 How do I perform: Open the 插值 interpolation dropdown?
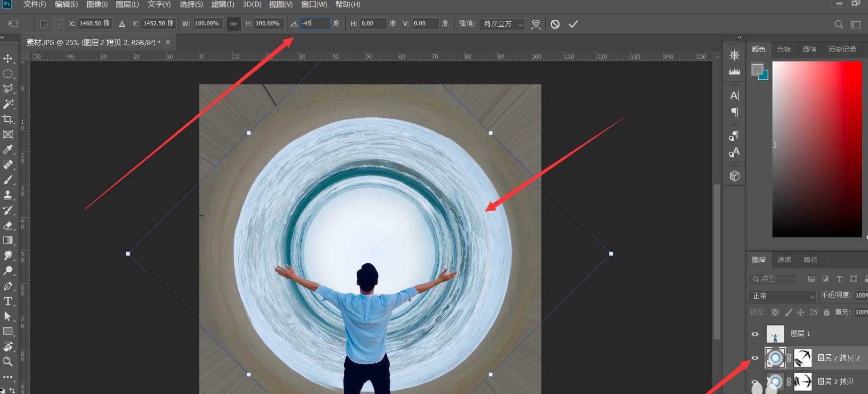502,24
